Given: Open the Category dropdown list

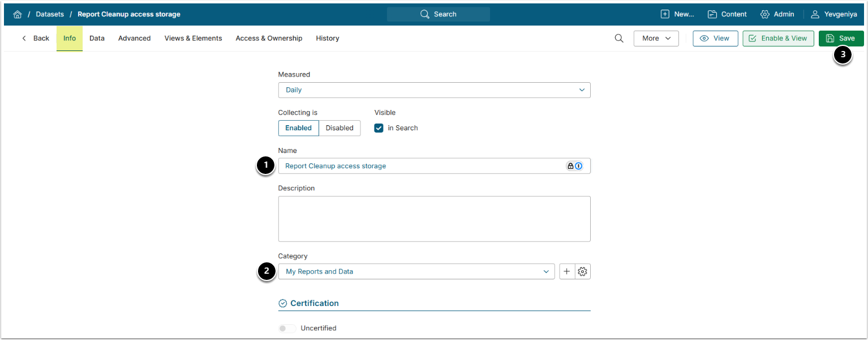Looking at the screenshot, I should tap(416, 272).
